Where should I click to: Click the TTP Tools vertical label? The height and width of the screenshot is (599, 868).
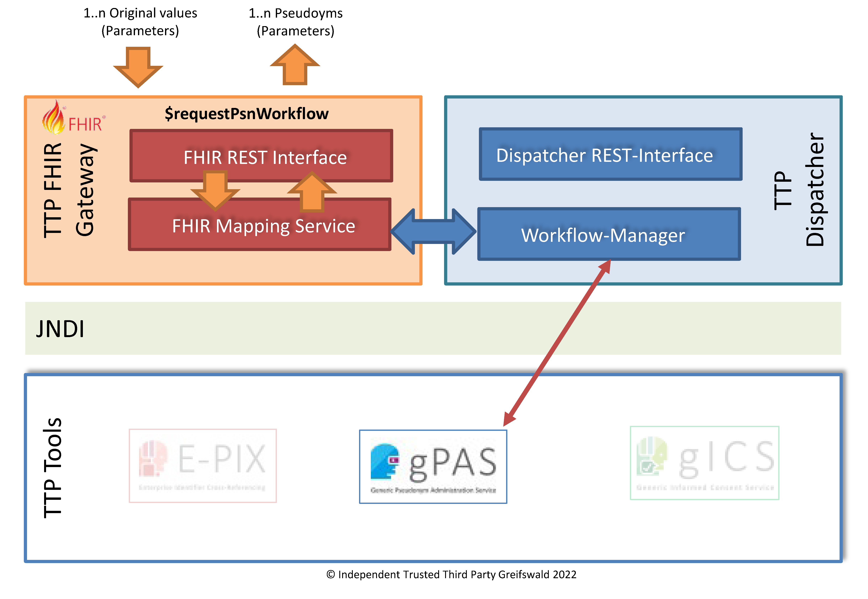coord(52,468)
